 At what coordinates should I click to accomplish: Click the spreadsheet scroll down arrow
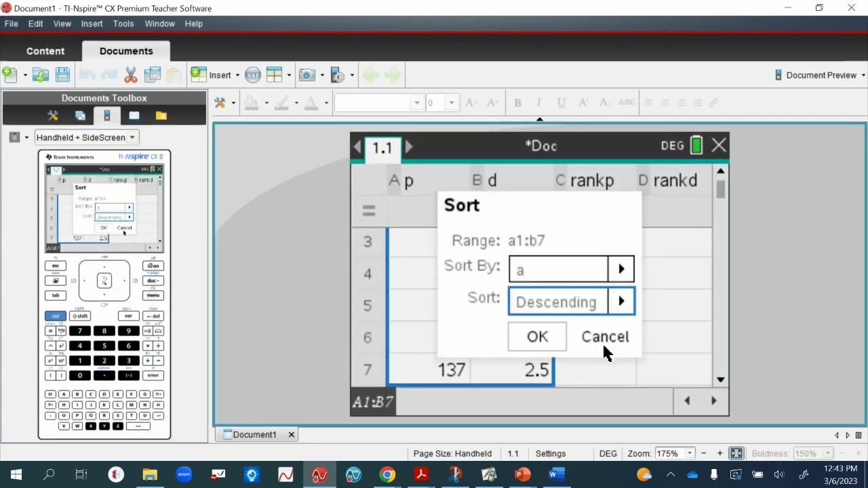tap(720, 380)
